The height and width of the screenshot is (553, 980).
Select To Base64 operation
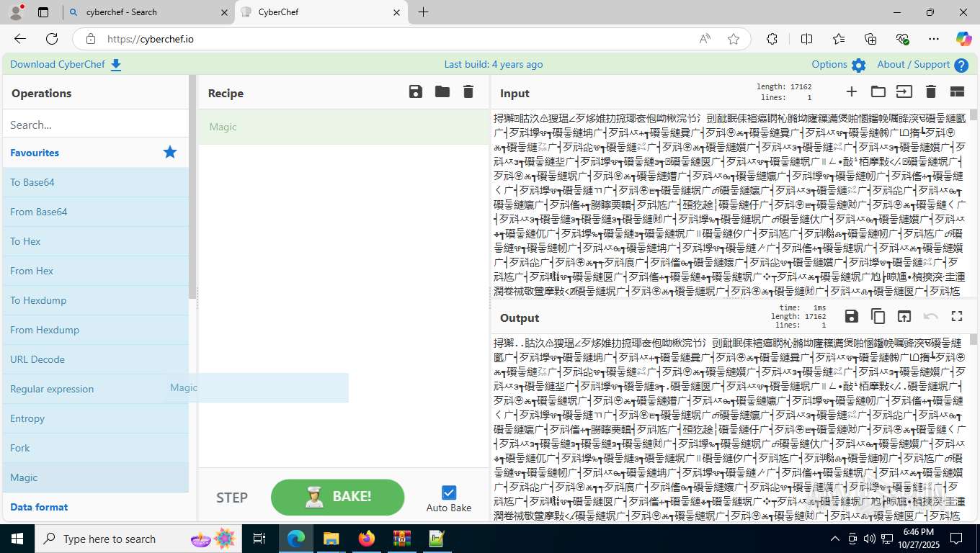(96, 182)
